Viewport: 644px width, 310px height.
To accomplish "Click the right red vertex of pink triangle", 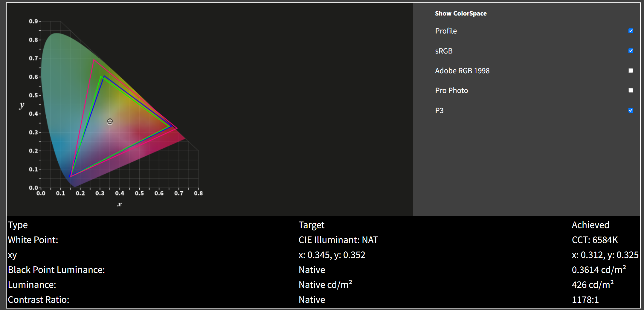I will [x=177, y=128].
